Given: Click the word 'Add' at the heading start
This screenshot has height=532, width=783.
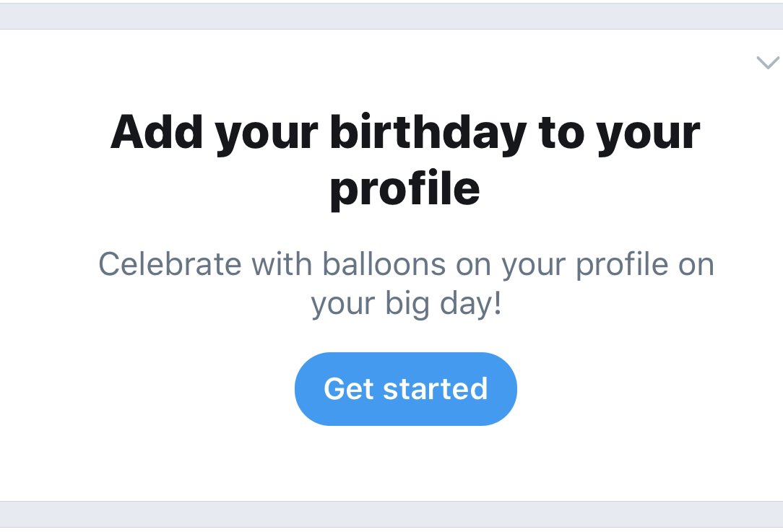Looking at the screenshot, I should point(157,132).
